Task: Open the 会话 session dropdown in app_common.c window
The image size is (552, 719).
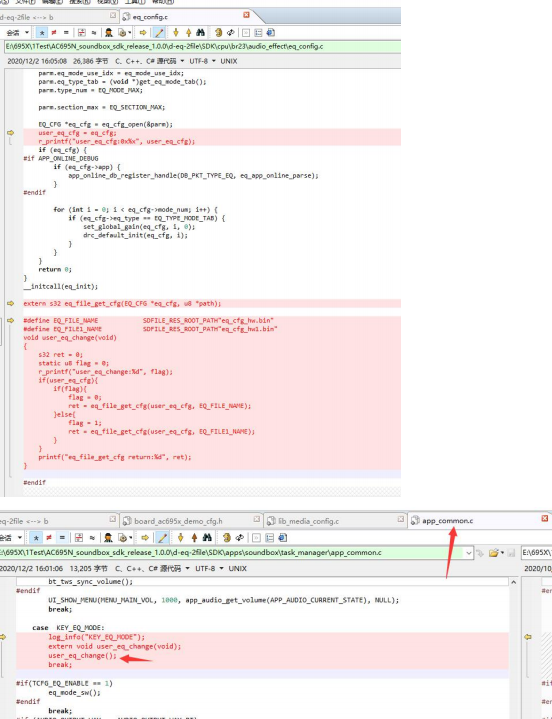Action: point(11,537)
